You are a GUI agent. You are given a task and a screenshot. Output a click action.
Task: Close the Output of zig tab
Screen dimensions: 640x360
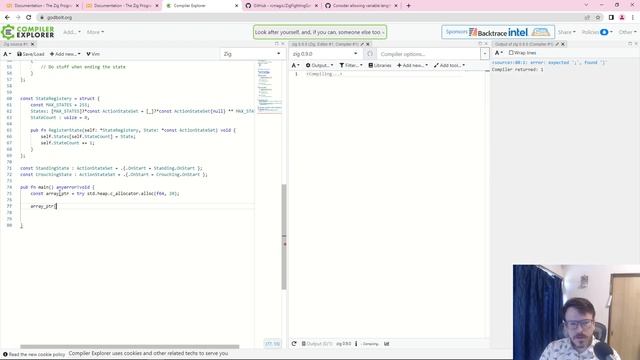[x=563, y=44]
